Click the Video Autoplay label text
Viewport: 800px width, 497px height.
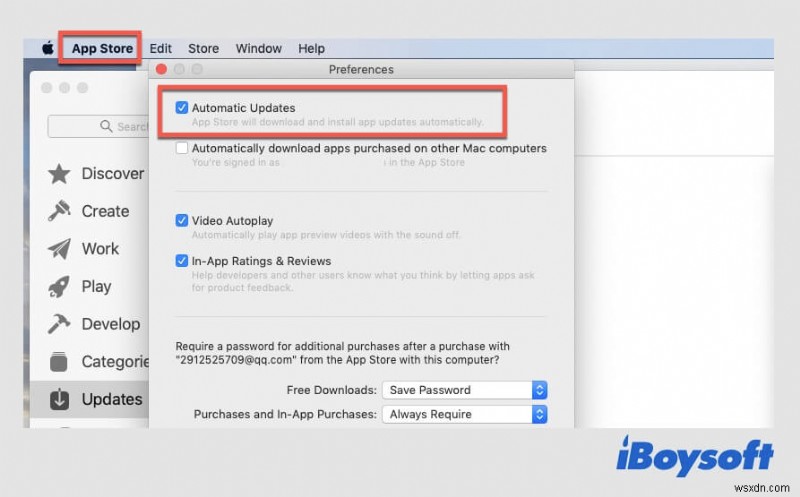(232, 220)
